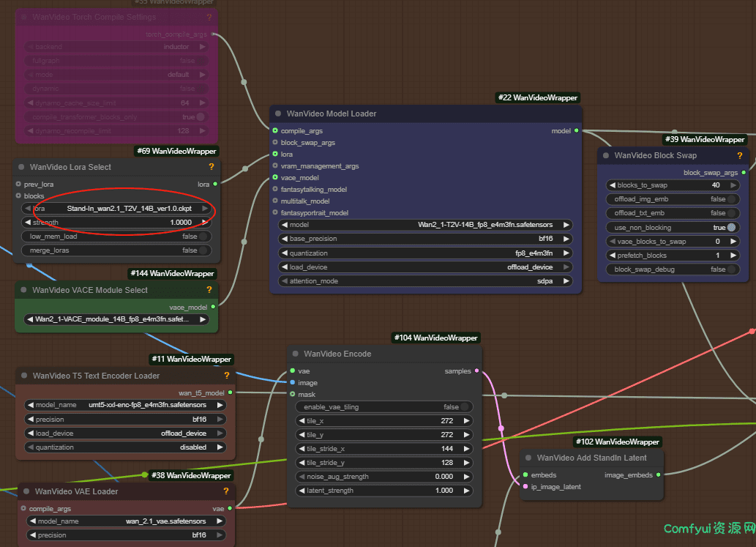
Task: Open help for WanVideo VACE Module Select
Action: [x=209, y=290]
